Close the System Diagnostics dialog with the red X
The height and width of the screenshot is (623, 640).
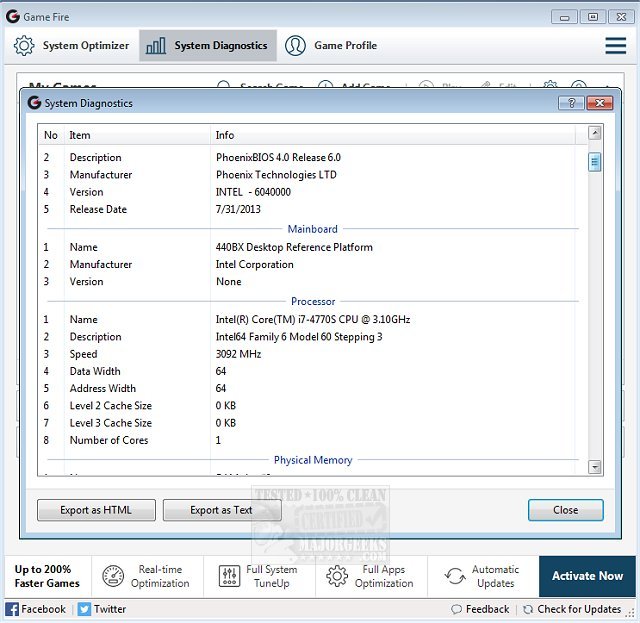599,103
